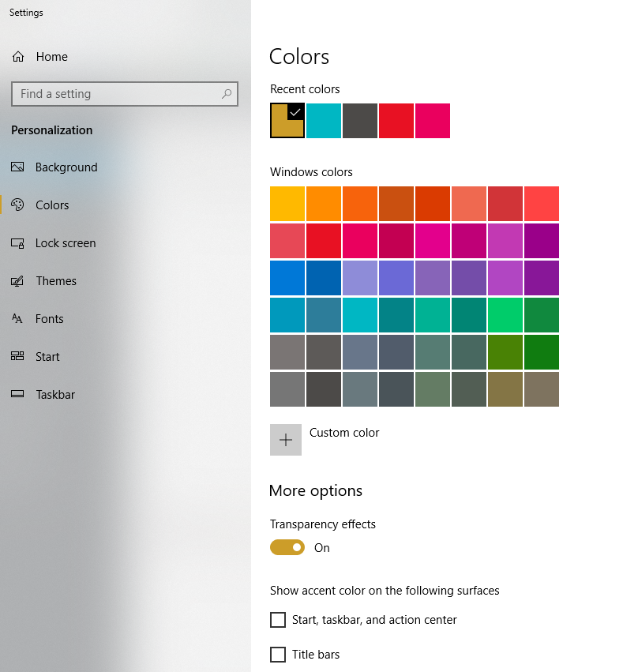Click the Home house icon
This screenshot has width=623, height=672.
18,57
